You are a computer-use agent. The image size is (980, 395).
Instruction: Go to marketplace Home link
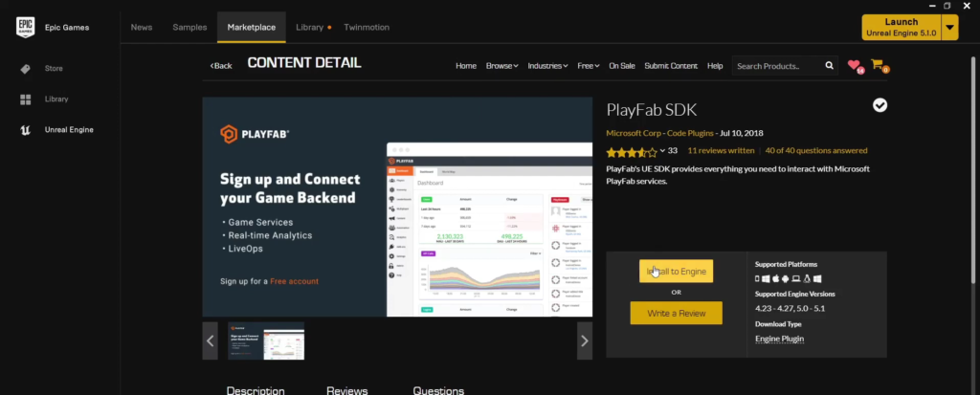[x=466, y=66]
